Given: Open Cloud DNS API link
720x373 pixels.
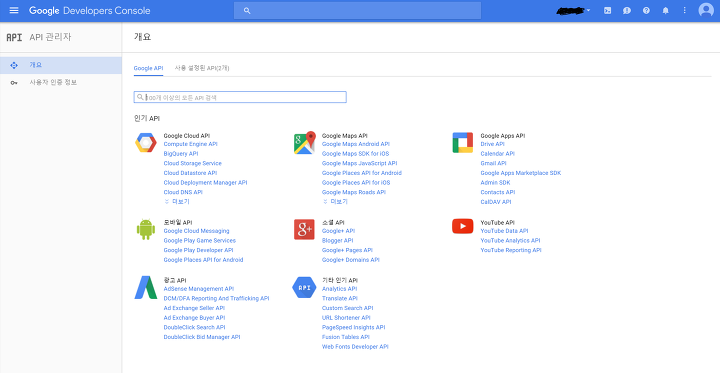Looking at the screenshot, I should pos(183,192).
